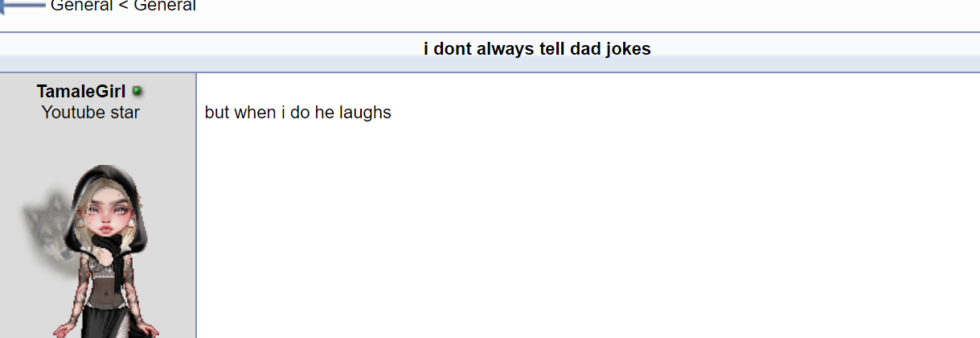Click the back arrow icon

[x=23, y=5]
